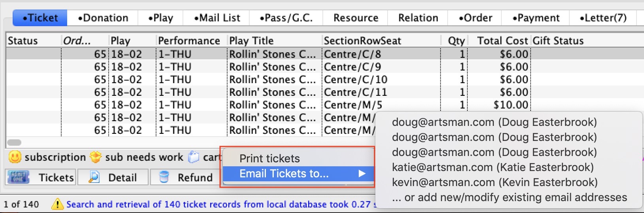Open the Letter(7) tab
This screenshot has width=644, height=213.
(x=603, y=18)
